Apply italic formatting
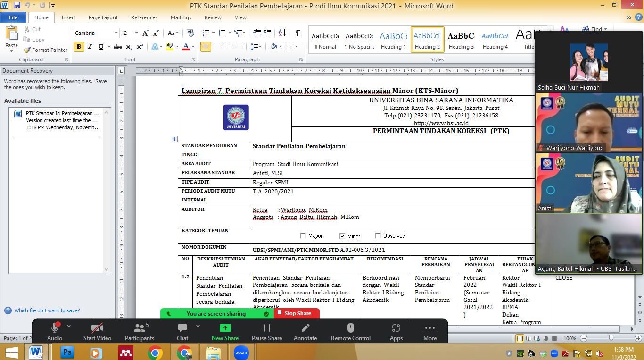 (x=90, y=47)
